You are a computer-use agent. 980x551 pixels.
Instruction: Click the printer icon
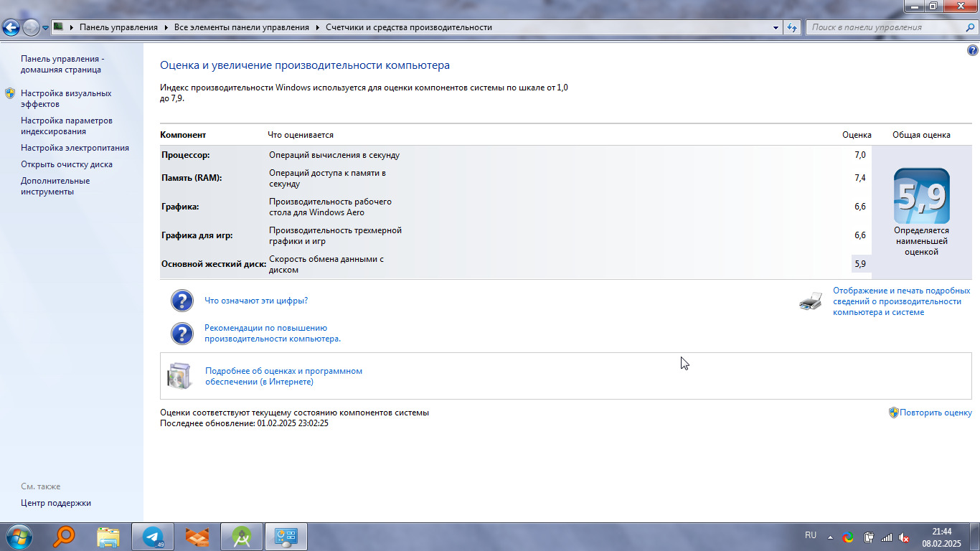point(811,301)
